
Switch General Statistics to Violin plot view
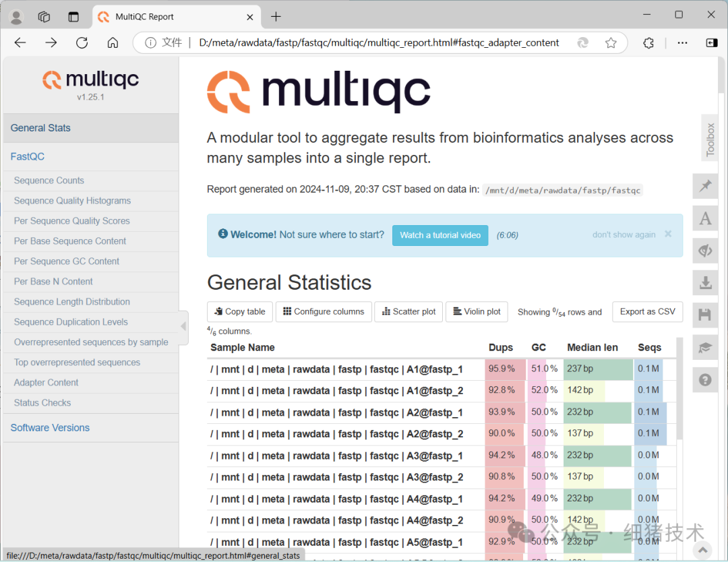[477, 311]
